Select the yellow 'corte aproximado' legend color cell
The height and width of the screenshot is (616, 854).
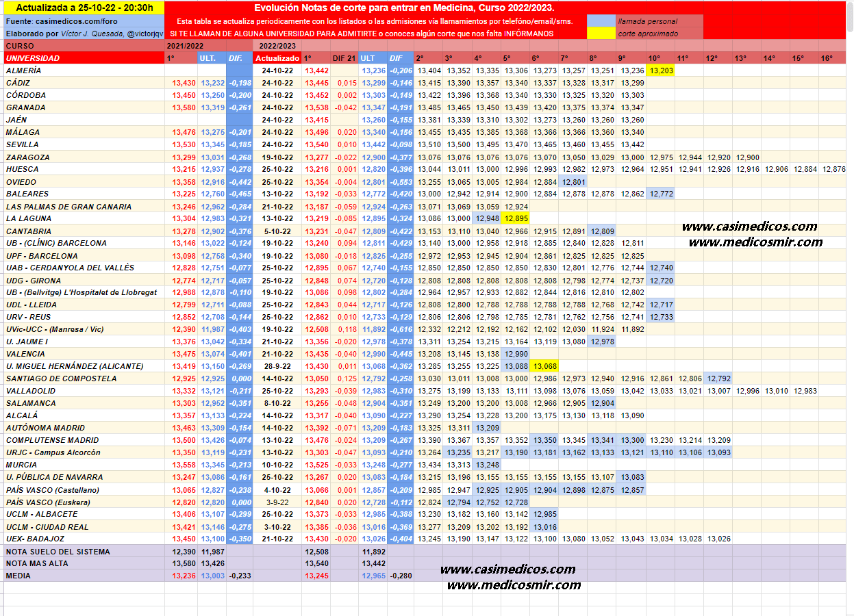pos(601,34)
